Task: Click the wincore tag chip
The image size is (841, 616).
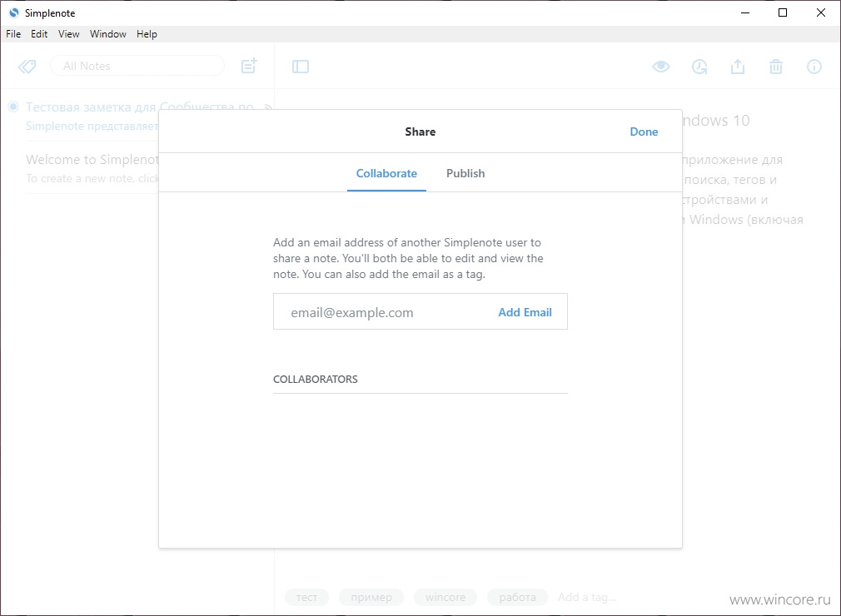Action: tap(445, 597)
